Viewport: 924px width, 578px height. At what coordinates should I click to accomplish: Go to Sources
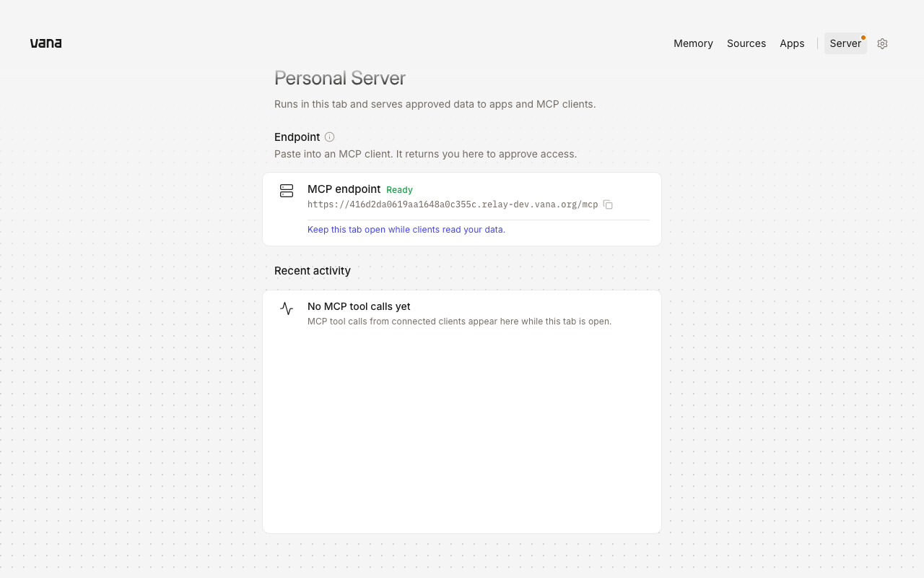point(746,43)
